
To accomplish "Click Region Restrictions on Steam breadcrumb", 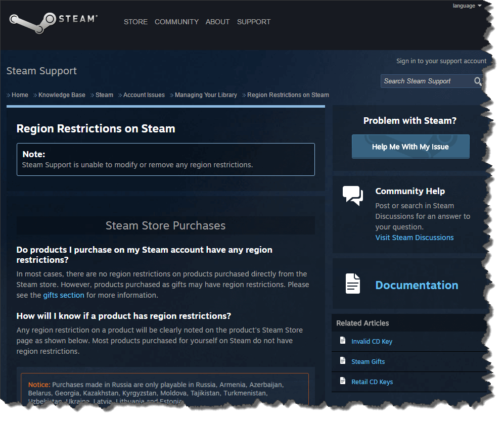I will 288,95.
